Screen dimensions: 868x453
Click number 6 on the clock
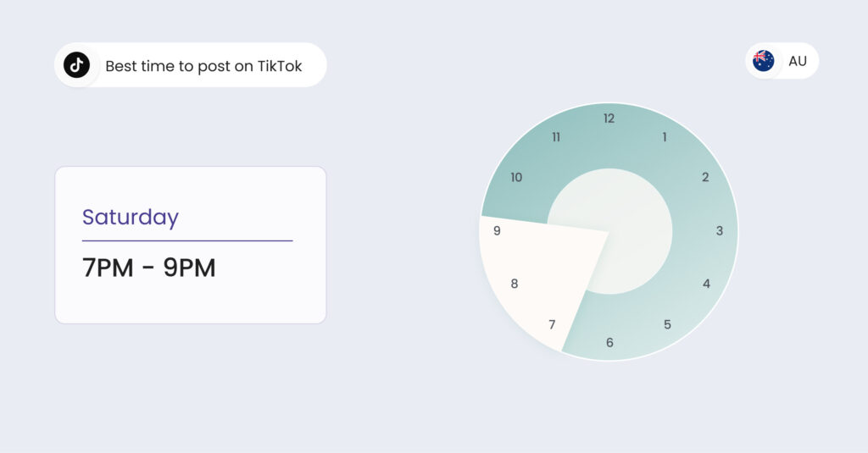point(609,343)
